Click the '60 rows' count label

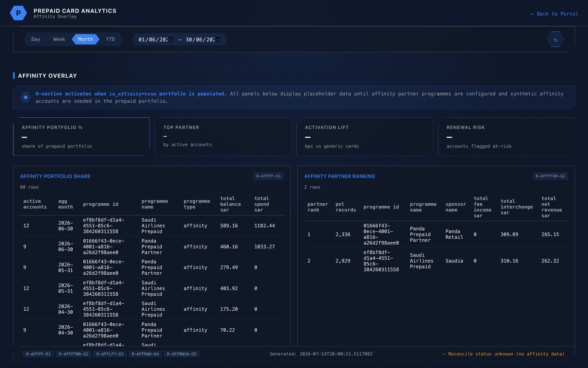click(x=29, y=187)
